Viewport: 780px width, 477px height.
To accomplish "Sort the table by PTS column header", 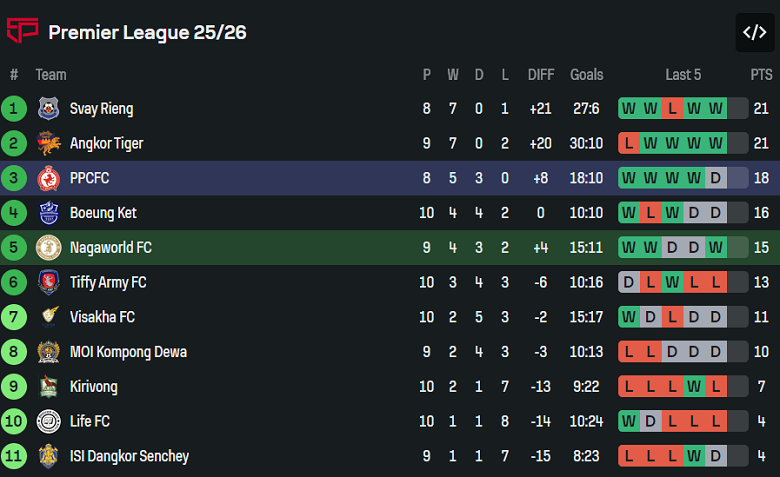I will [761, 75].
